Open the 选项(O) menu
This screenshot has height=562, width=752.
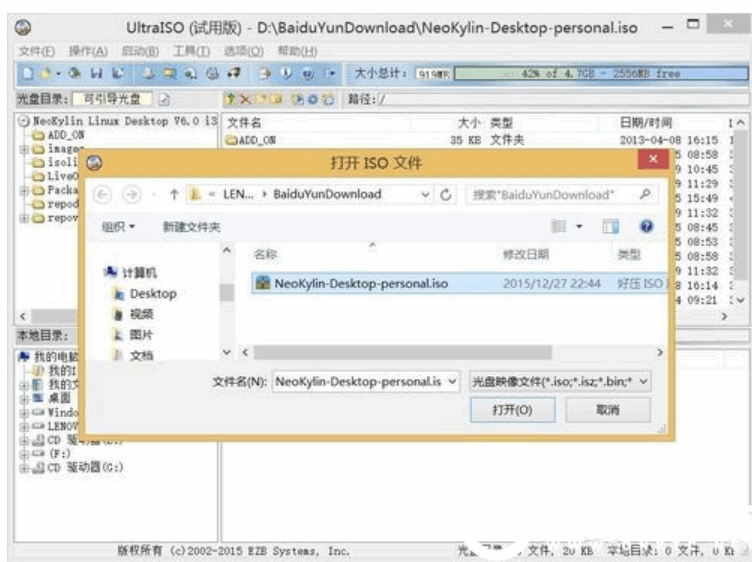[x=243, y=51]
